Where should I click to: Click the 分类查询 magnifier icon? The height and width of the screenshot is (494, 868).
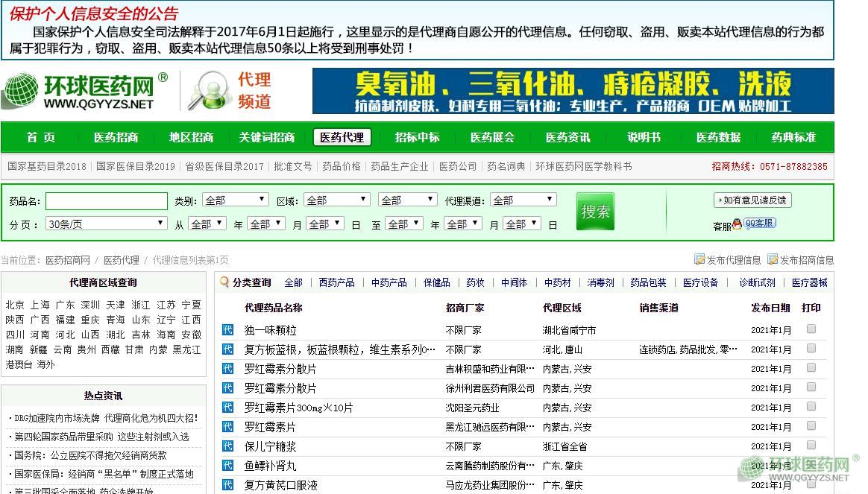pyautogui.click(x=224, y=282)
